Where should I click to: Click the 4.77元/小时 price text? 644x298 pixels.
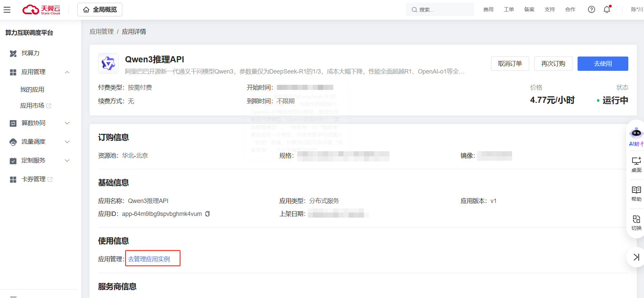pyautogui.click(x=552, y=100)
